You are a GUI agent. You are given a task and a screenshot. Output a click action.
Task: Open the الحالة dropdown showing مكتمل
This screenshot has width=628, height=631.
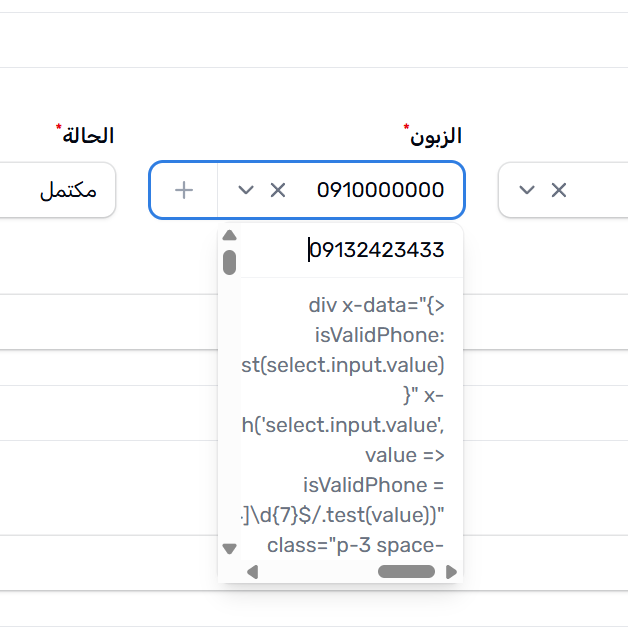point(60,190)
